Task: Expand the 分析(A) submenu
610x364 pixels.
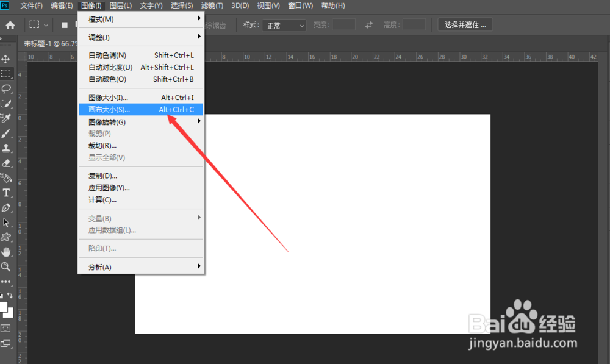Action: tap(141, 267)
